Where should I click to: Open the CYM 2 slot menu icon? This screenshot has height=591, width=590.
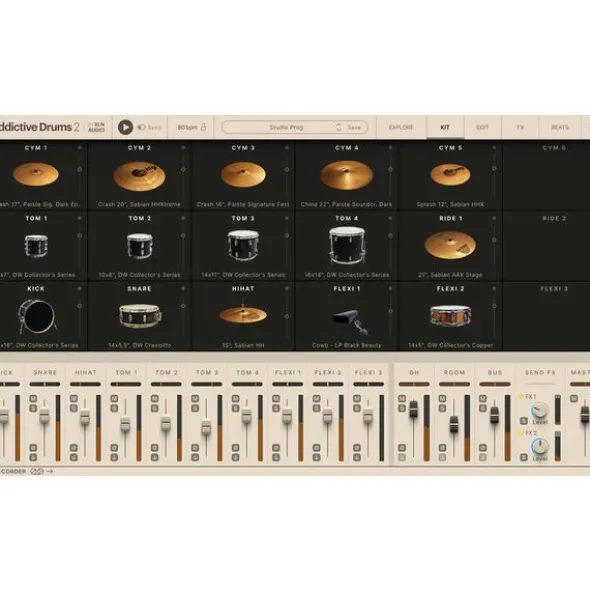pos(183,148)
